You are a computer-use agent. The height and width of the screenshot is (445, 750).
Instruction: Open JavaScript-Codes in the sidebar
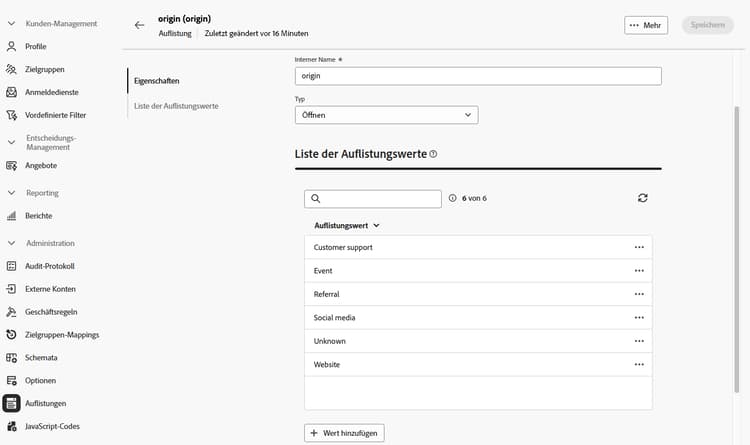point(52,426)
